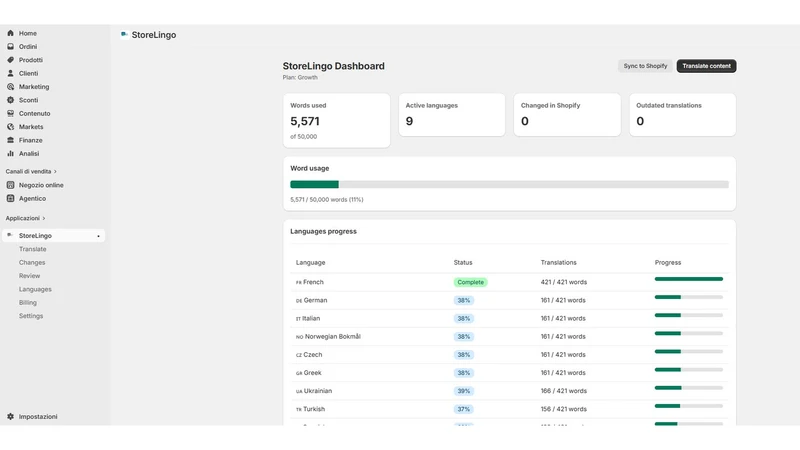
Task: Select the Clienti person icon
Action: (x=10, y=73)
